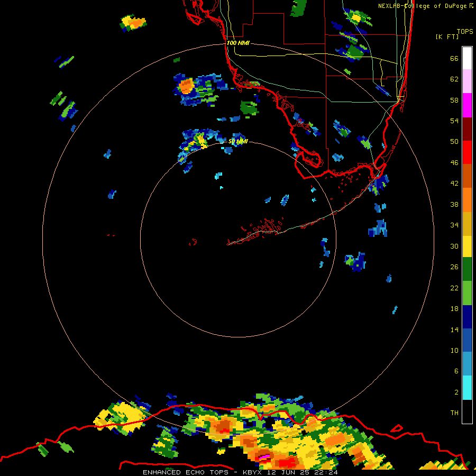
Task: Select the sky blue scale swatch
Action: 467,364
